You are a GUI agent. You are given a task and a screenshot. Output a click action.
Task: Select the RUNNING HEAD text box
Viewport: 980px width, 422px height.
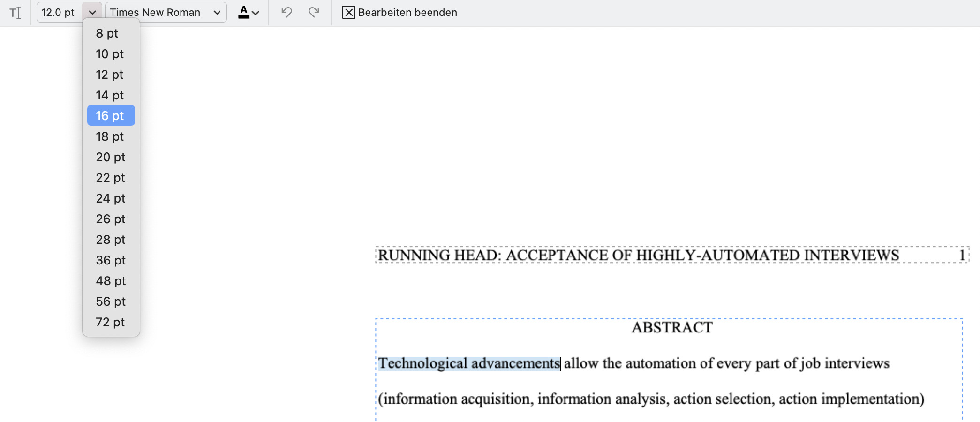click(x=638, y=255)
